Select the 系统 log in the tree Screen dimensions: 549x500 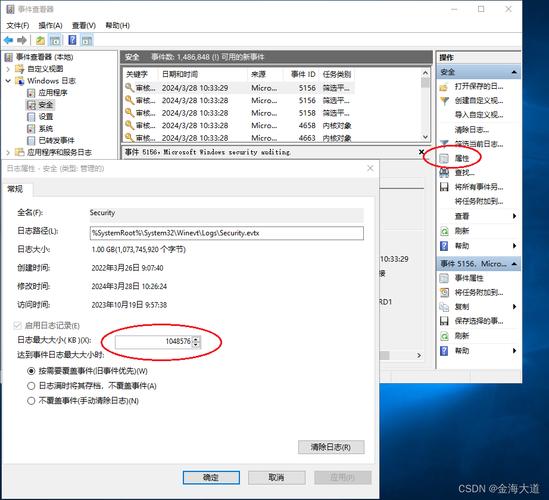point(40,129)
